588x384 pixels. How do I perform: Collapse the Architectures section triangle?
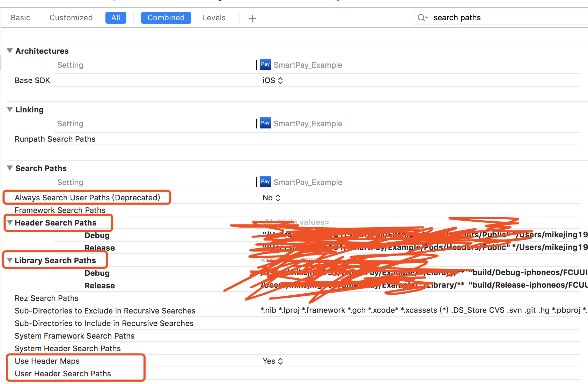10,51
